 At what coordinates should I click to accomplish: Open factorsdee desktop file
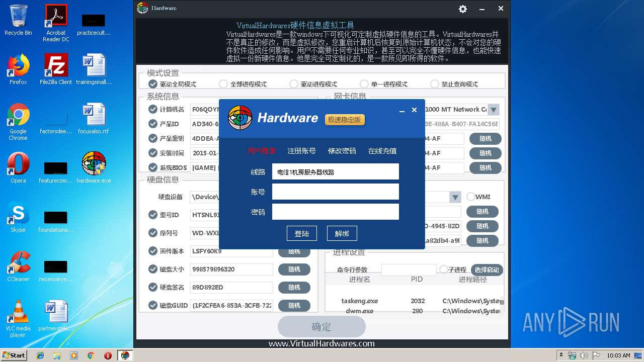[x=56, y=122]
